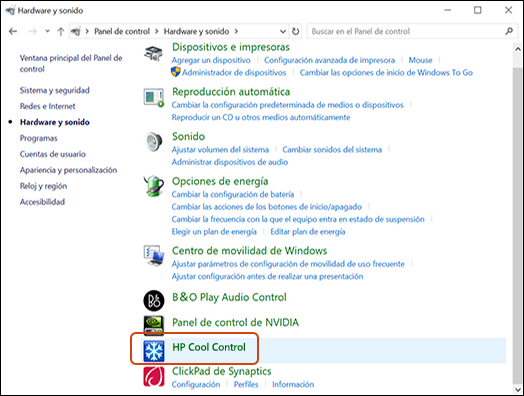Open the Dispositivos e impresoras heading
Screen dimensions: 524x396
click(x=231, y=47)
